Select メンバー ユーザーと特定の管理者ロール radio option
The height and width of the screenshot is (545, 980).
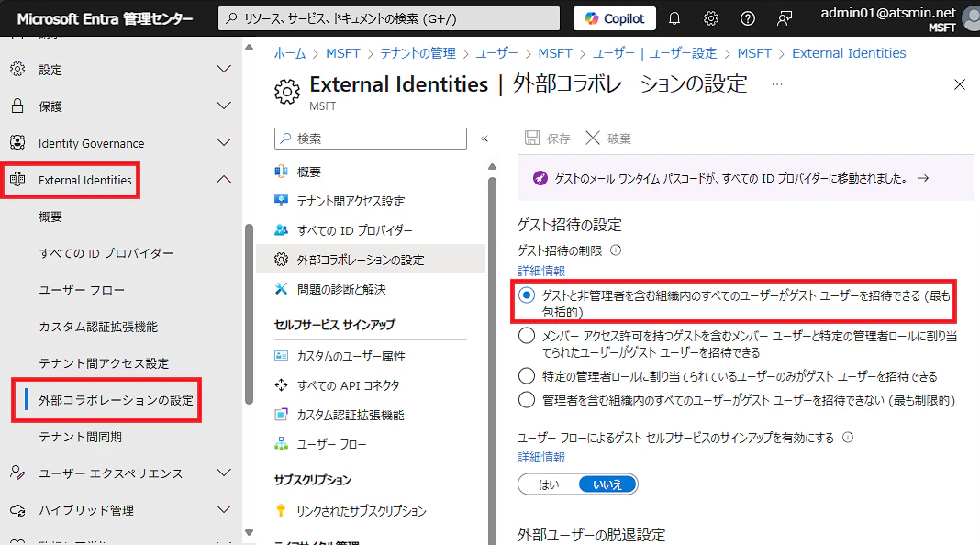coord(527,336)
